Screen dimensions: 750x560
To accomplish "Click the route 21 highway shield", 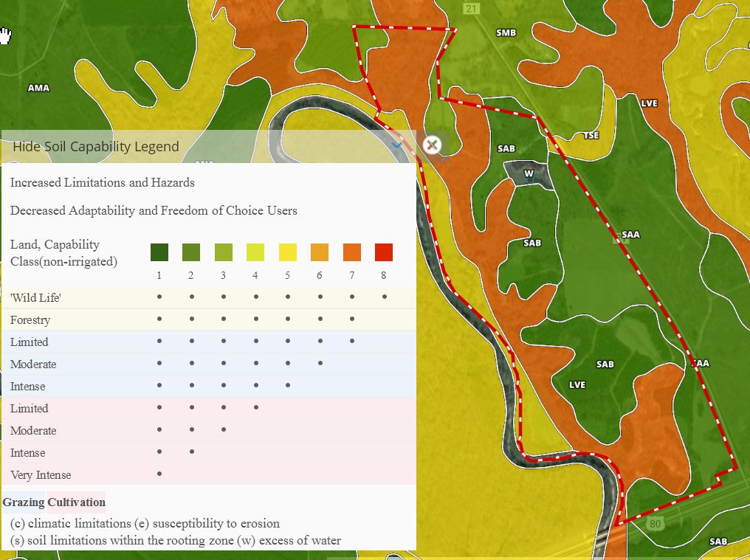I will pyautogui.click(x=471, y=8).
